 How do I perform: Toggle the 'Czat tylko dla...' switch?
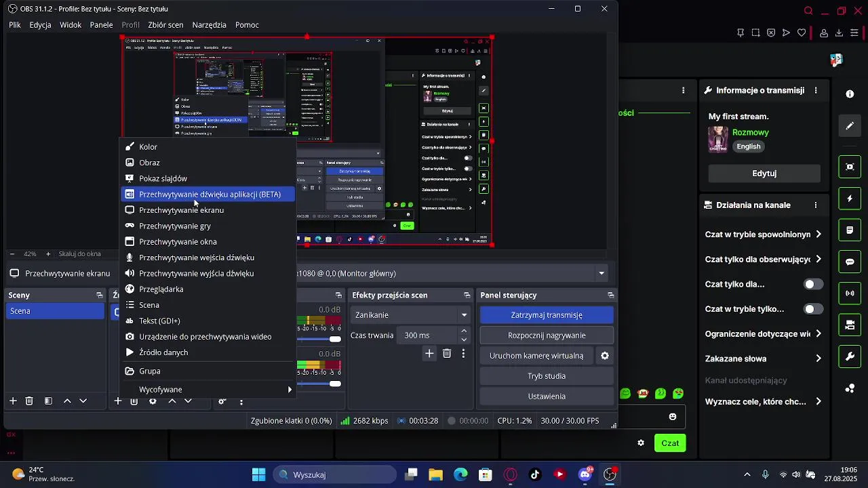(814, 285)
